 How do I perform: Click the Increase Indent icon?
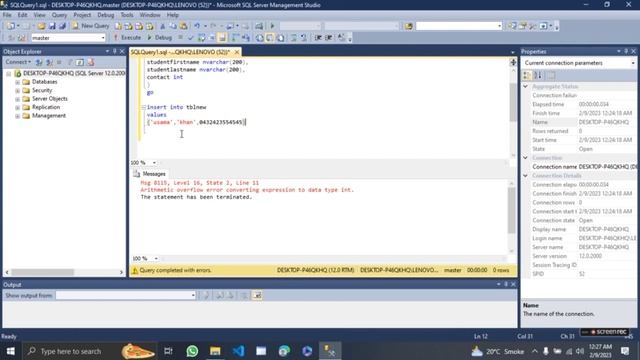[329, 38]
